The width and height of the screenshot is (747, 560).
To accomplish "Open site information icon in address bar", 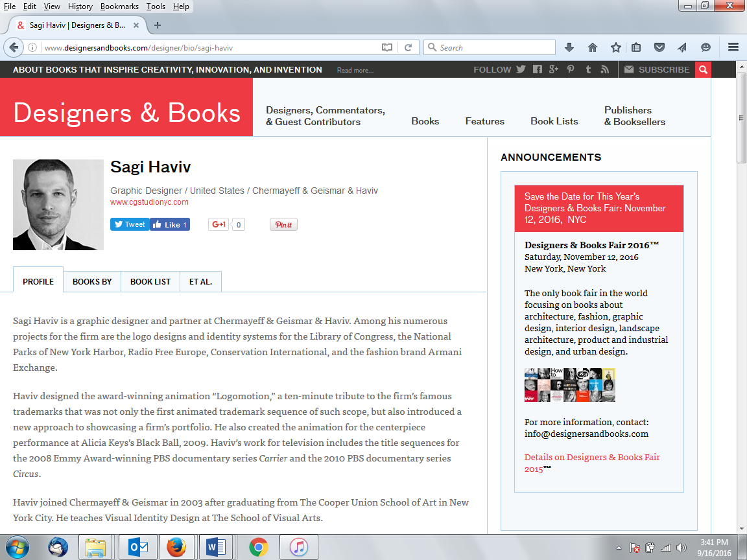I will coord(32,47).
